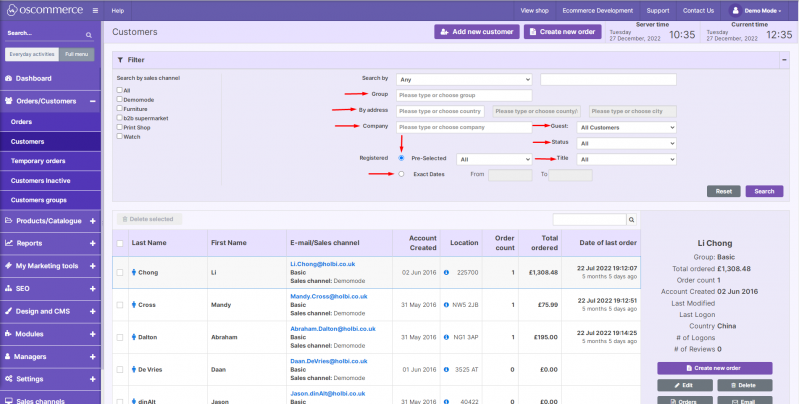Image resolution: width=799 pixels, height=404 pixels.
Task: Click the table search magnifier icon
Action: tap(631, 219)
